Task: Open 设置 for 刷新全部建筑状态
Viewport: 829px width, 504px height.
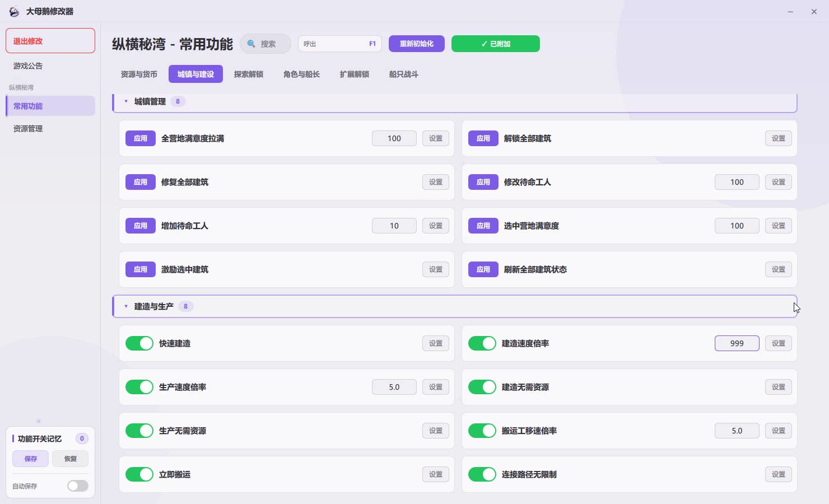Action: [x=779, y=269]
